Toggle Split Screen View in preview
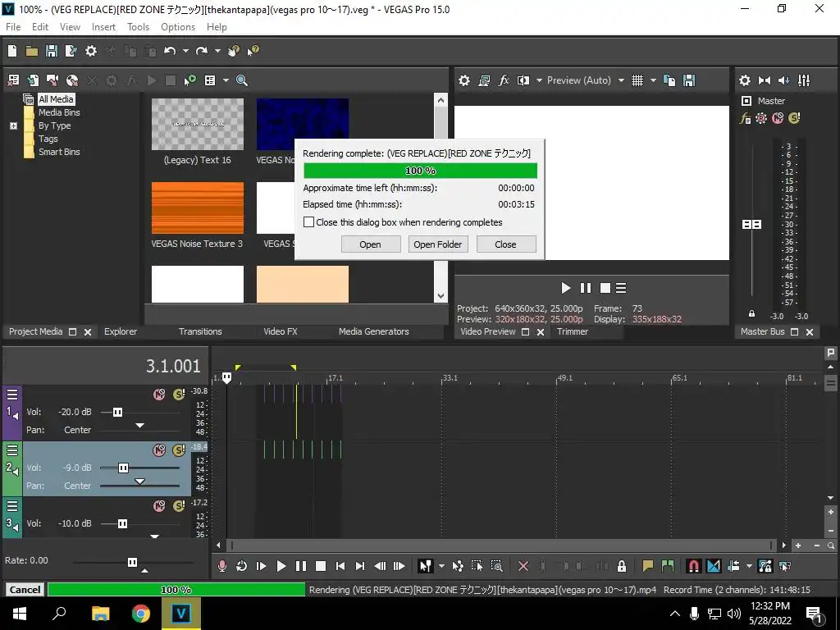This screenshot has height=630, width=840. click(x=523, y=80)
